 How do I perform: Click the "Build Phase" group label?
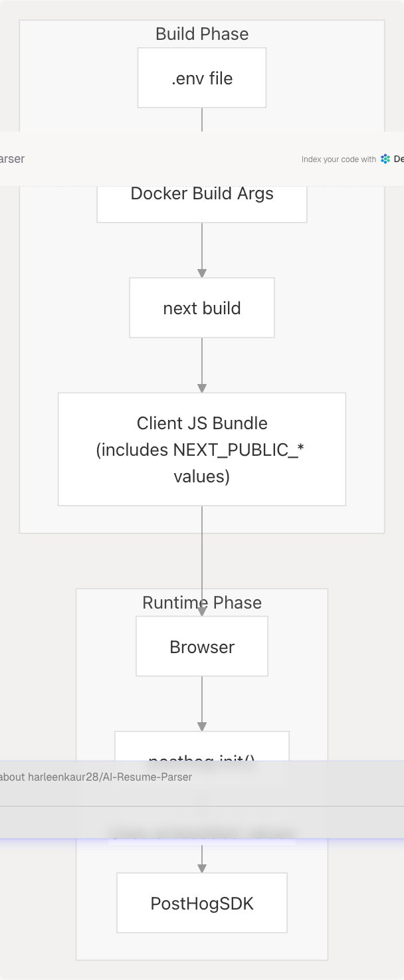pos(202,34)
